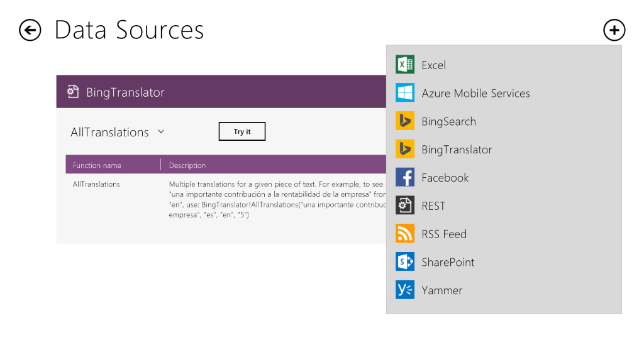Viewport: 644px width, 362px height.
Task: Click the RSS Feed icon
Action: (x=406, y=233)
